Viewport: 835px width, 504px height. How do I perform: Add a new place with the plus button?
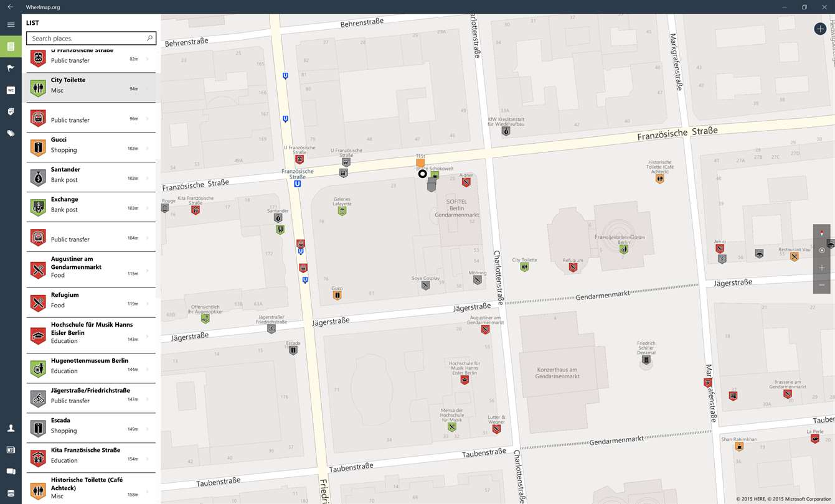[x=820, y=29]
